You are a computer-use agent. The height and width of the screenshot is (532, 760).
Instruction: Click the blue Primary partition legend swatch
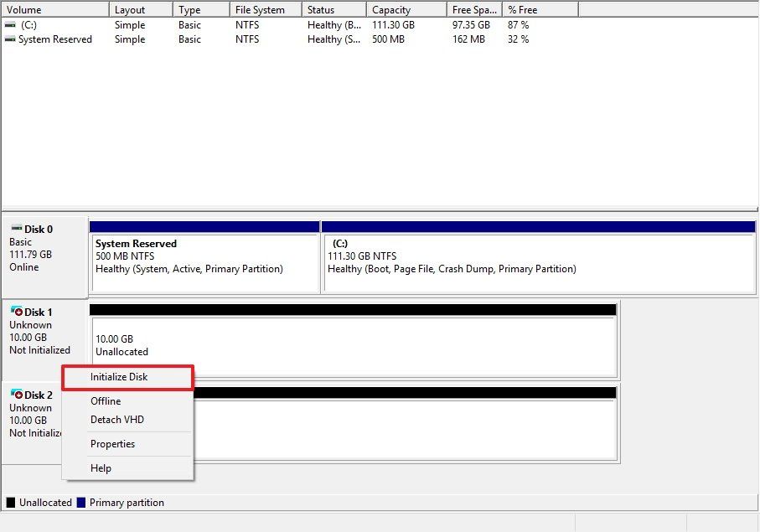click(x=80, y=503)
